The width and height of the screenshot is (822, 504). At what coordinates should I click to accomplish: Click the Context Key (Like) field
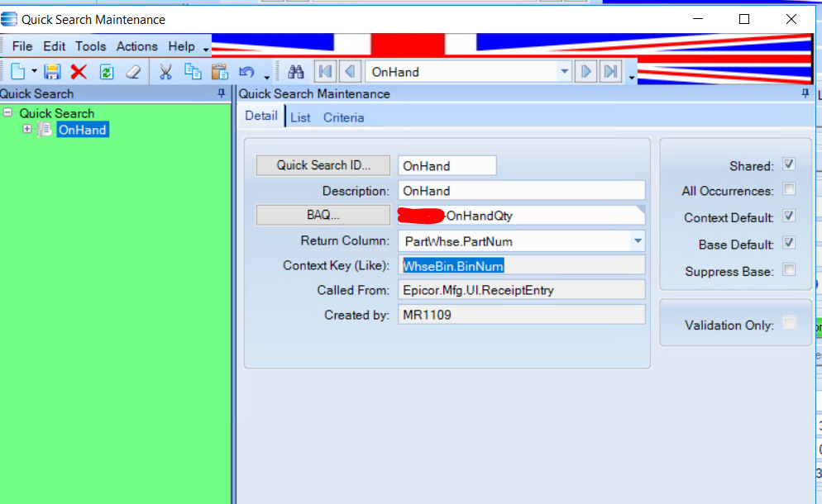(521, 265)
